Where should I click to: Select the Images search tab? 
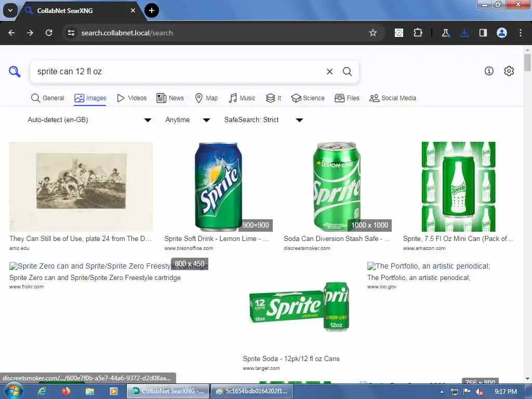tap(90, 98)
